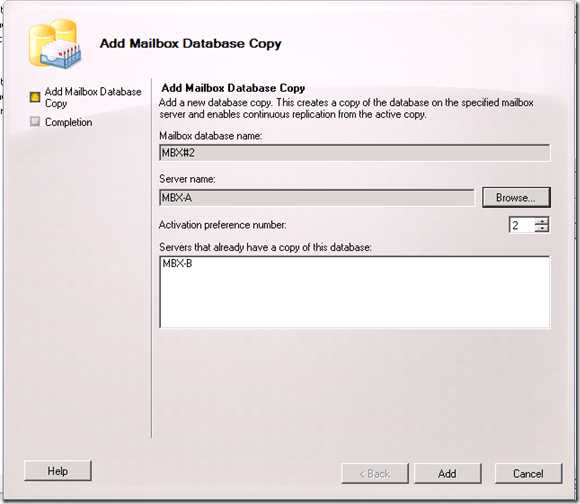Click the 'Server name:' label

pyautogui.click(x=187, y=179)
